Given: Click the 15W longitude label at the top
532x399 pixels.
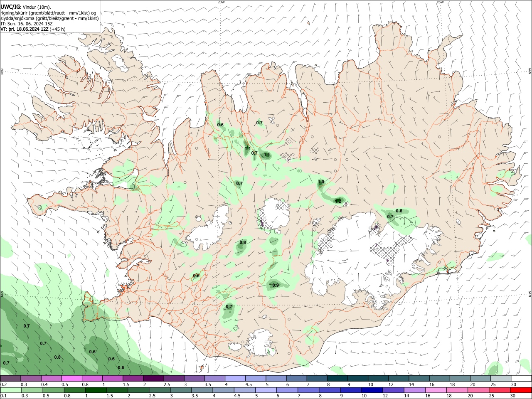Looking at the screenshot, I should point(440,2).
